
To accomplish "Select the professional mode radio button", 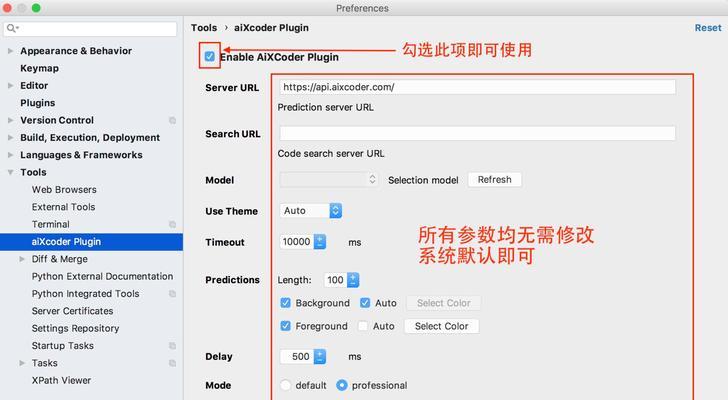I will pos(342,385).
